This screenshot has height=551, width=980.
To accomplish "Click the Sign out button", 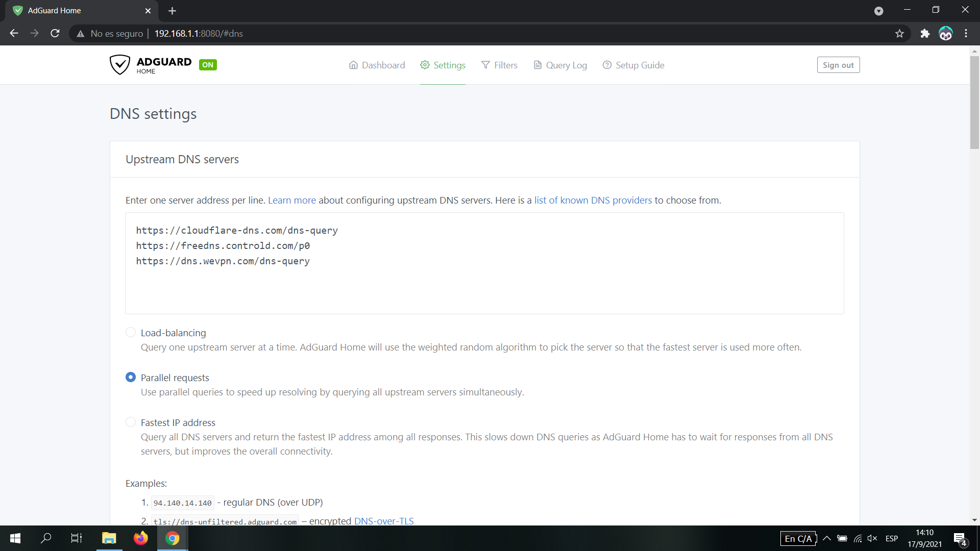I will [838, 65].
